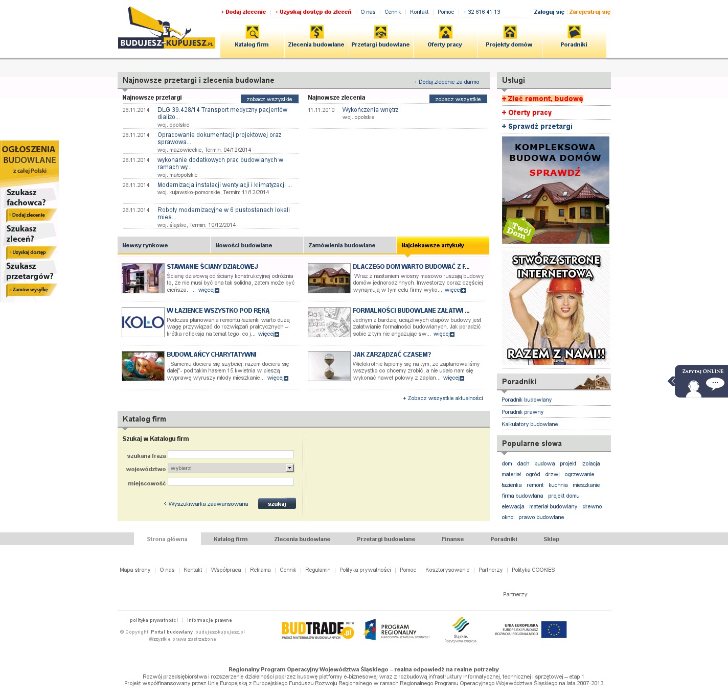728x700 pixels.
Task: Open Poradnik budowlany link
Action: coord(527,400)
